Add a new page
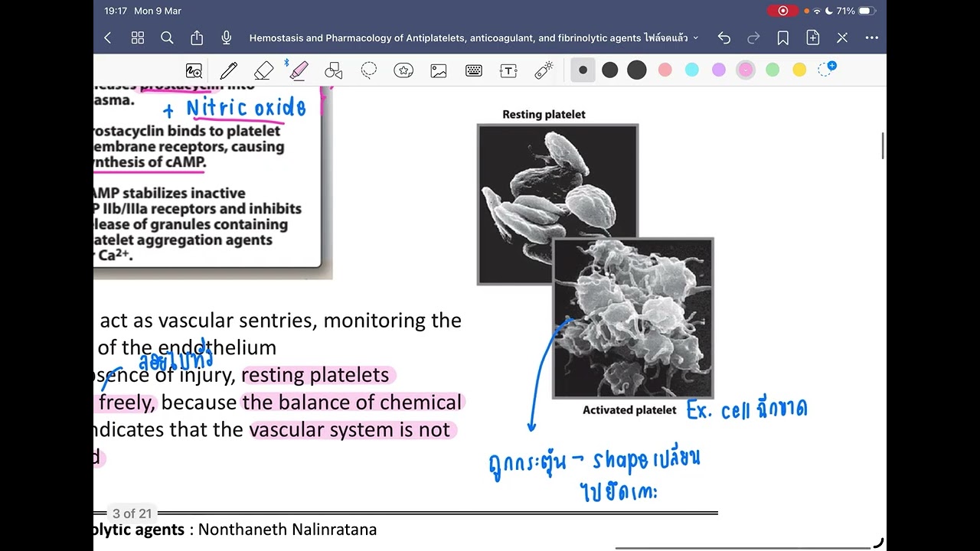This screenshot has width=980, height=551. (x=813, y=37)
